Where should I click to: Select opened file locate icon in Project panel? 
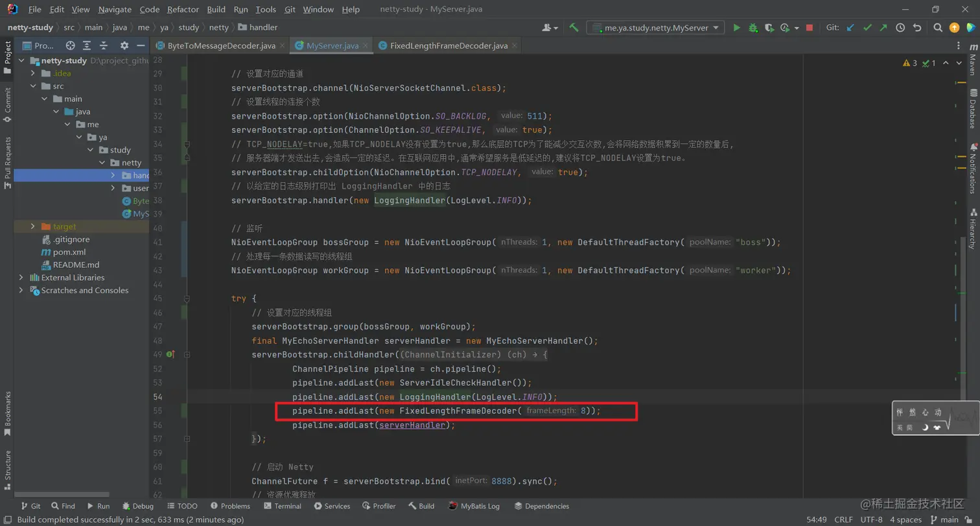[71, 45]
